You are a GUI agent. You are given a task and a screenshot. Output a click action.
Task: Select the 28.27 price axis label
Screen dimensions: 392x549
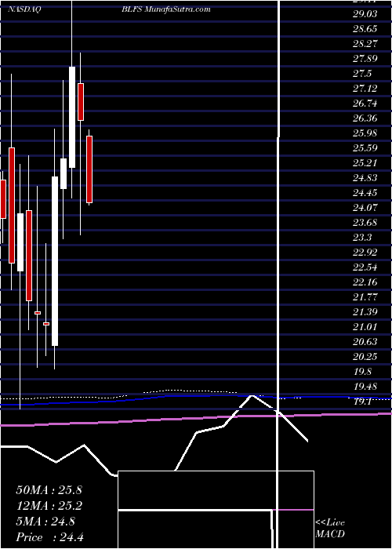pos(365,44)
